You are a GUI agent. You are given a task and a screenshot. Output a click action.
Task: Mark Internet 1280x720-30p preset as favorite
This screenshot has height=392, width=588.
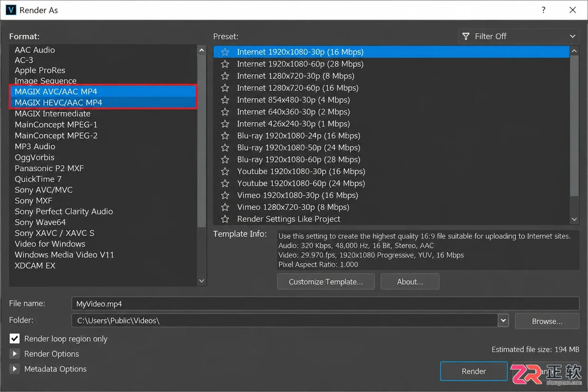(x=225, y=76)
